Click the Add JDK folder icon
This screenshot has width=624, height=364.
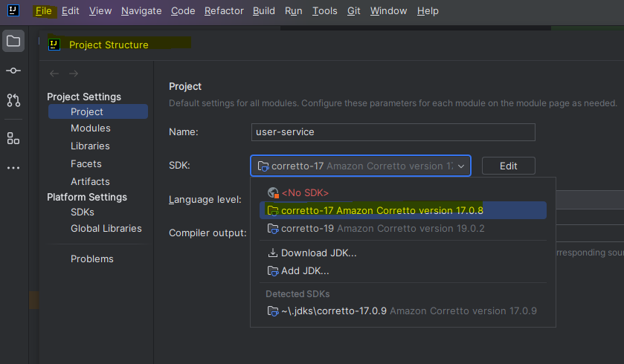coord(273,270)
